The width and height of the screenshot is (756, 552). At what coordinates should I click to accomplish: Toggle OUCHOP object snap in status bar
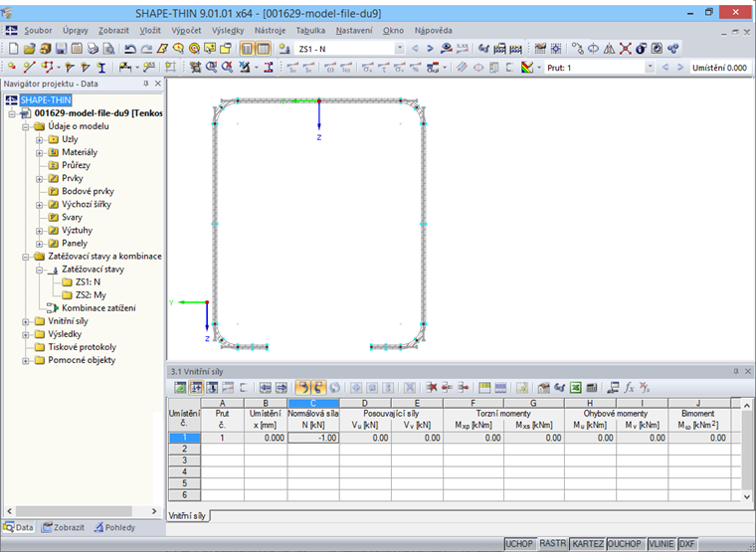click(x=625, y=544)
